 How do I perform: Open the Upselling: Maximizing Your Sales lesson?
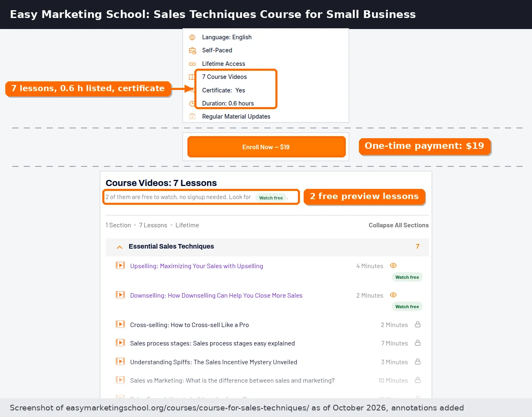[196, 266]
